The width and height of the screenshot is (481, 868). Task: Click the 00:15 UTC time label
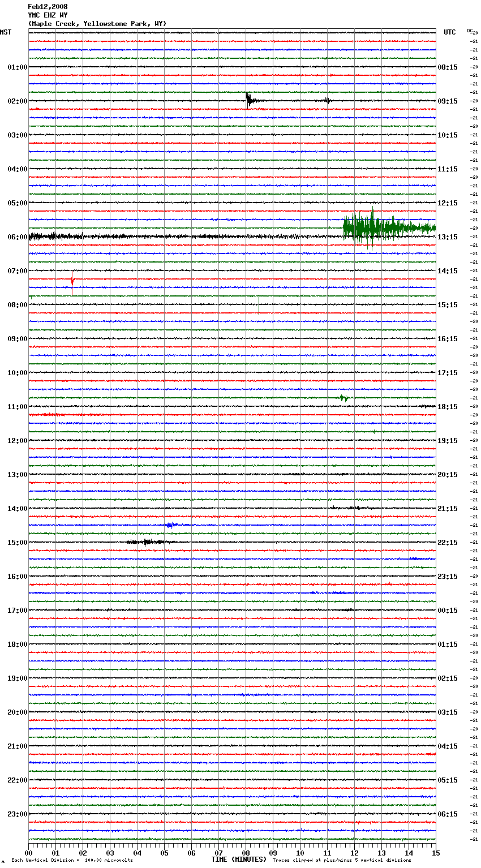(448, 611)
